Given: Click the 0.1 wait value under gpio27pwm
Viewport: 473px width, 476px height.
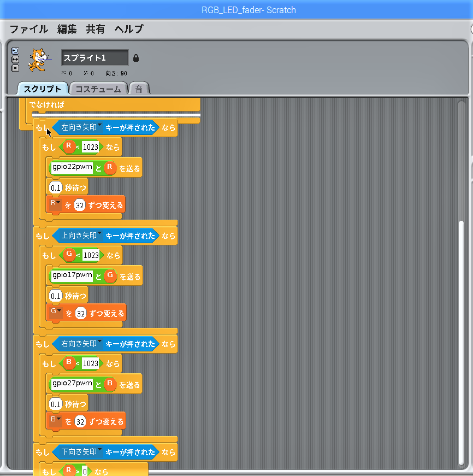Looking at the screenshot, I should click(56, 404).
